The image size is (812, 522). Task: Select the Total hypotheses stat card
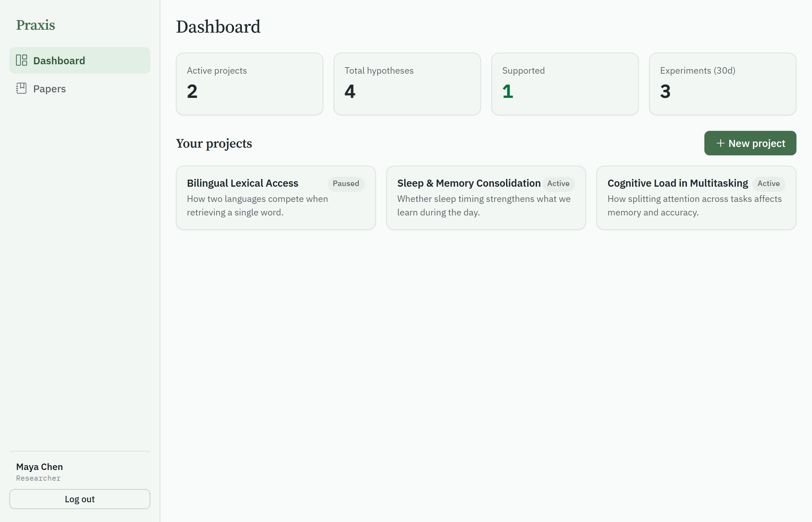coord(407,84)
